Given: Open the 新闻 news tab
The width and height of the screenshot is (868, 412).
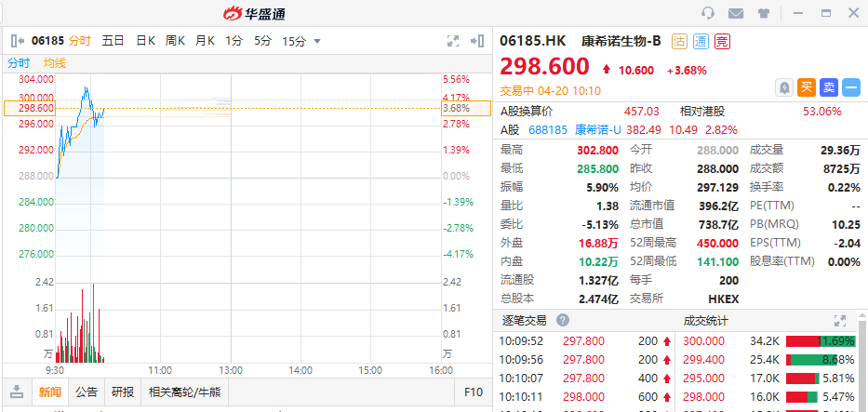Looking at the screenshot, I should click(x=50, y=392).
